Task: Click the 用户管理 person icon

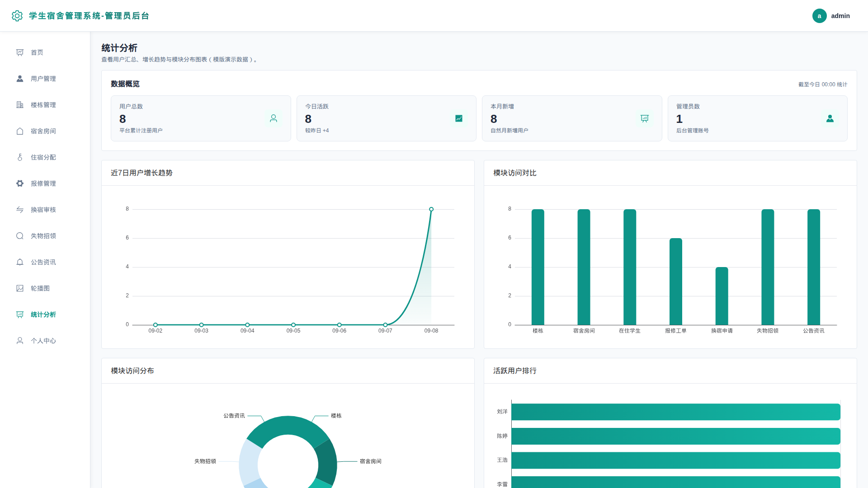Action: tap(20, 79)
